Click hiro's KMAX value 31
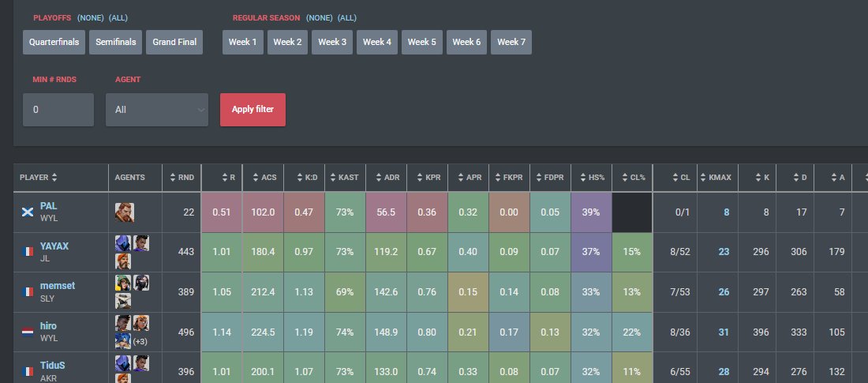The width and height of the screenshot is (868, 383). (x=724, y=332)
